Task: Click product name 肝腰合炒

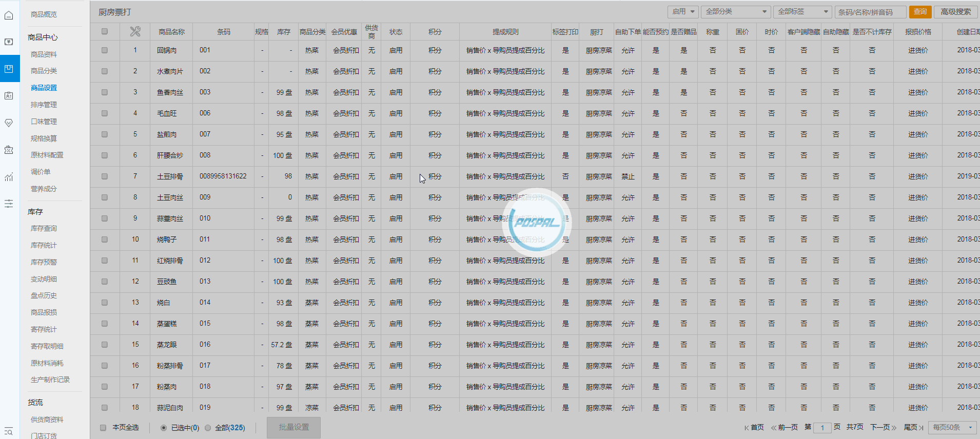Action: pos(170,155)
